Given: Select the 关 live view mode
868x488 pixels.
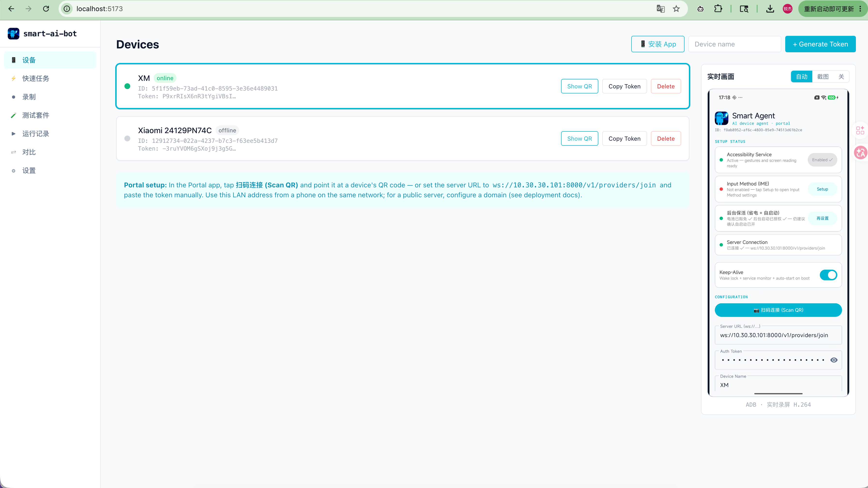Looking at the screenshot, I should click(x=841, y=76).
